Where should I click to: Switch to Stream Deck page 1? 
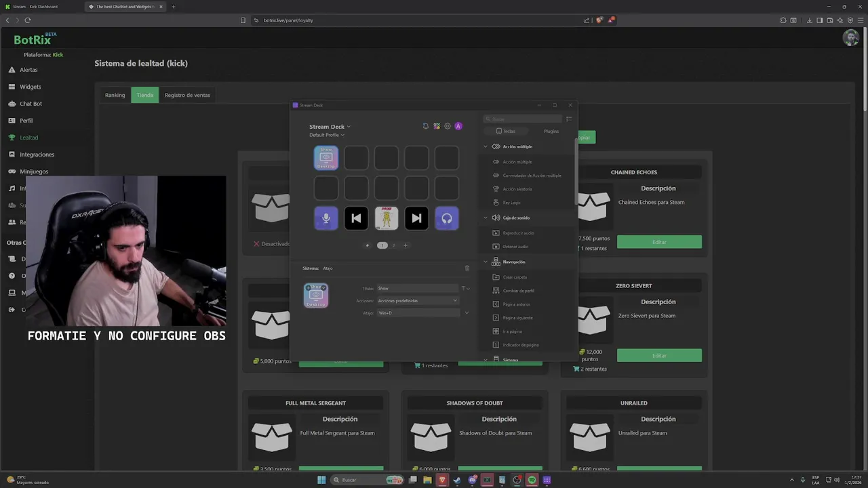(382, 245)
